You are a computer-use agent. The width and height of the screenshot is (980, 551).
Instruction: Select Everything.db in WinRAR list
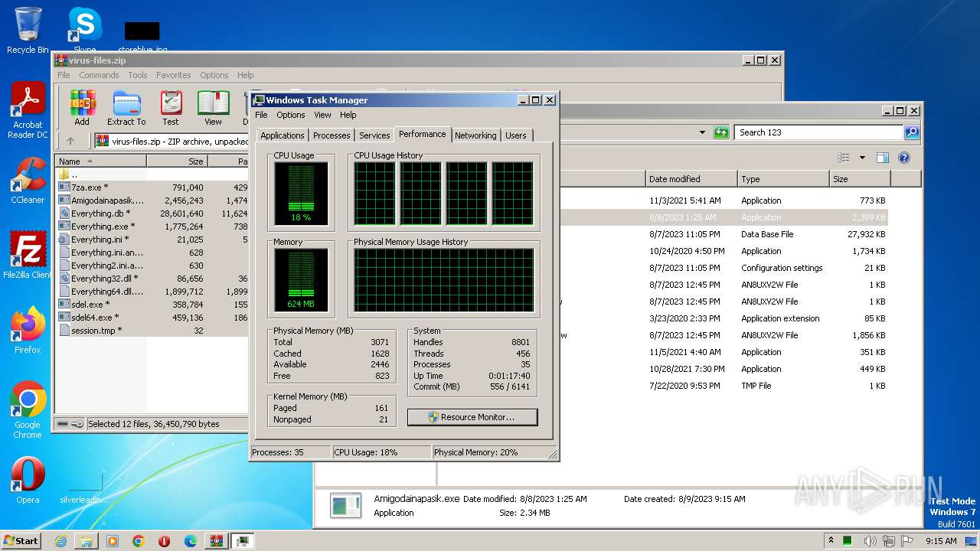coord(152,214)
